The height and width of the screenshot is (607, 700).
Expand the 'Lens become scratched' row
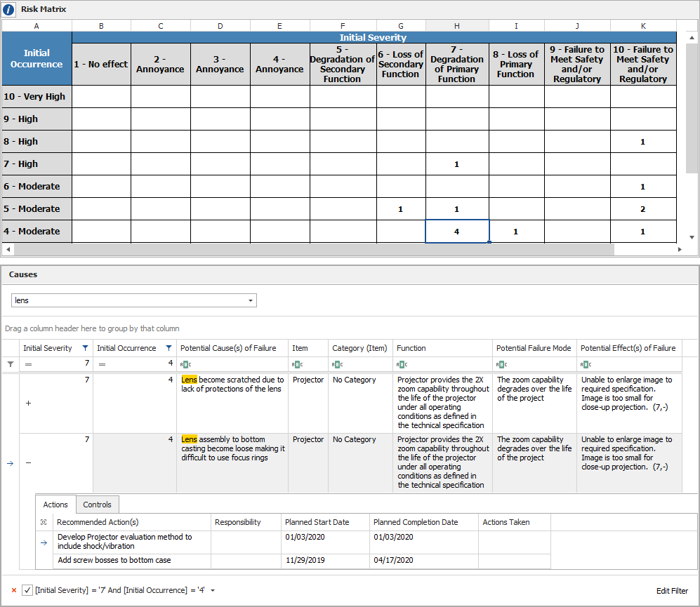pyautogui.click(x=28, y=403)
